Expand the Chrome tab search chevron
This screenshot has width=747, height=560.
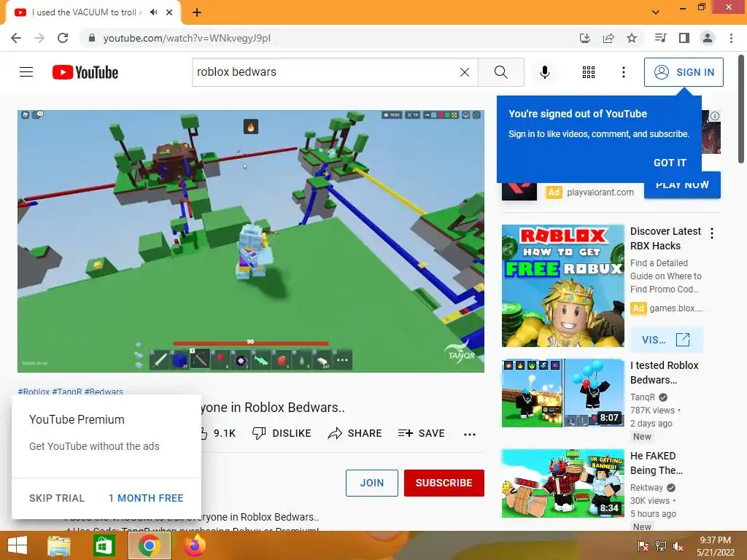pos(656,12)
